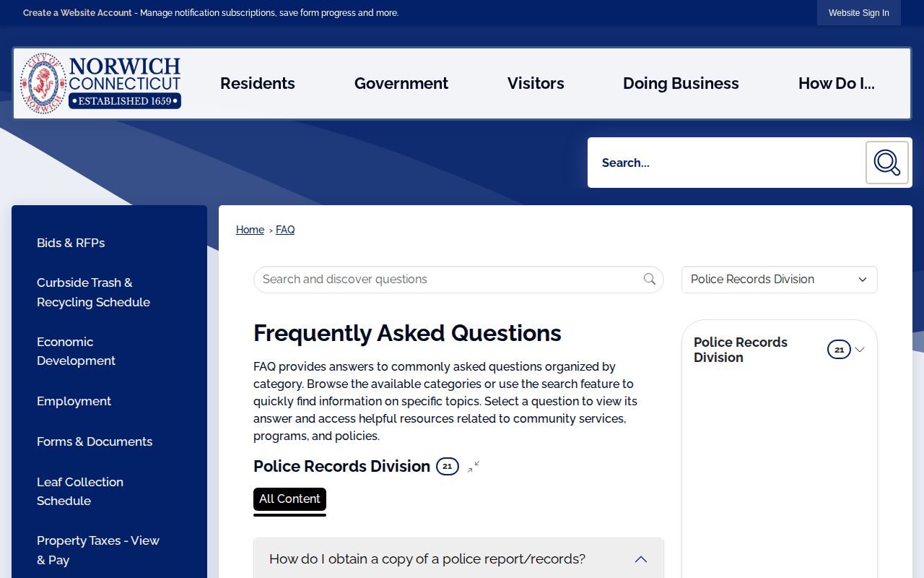
Task: Click the Frequently Asked Questions heading
Action: click(407, 333)
